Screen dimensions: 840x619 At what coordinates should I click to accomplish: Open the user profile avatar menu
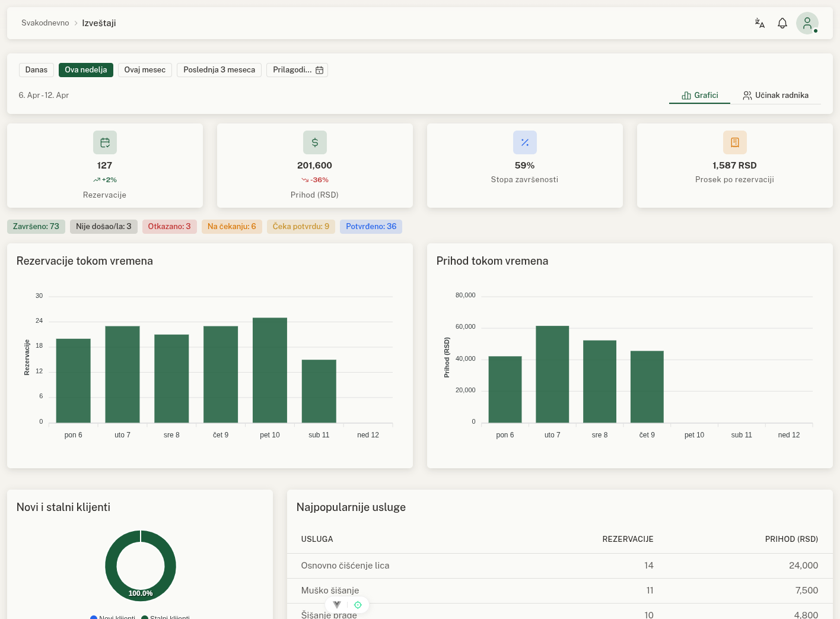tap(807, 23)
